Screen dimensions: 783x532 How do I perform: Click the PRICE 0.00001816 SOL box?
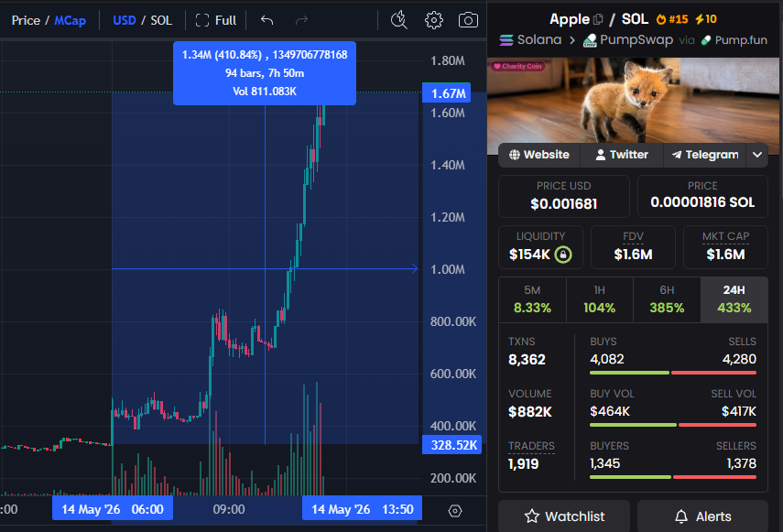click(x=702, y=196)
